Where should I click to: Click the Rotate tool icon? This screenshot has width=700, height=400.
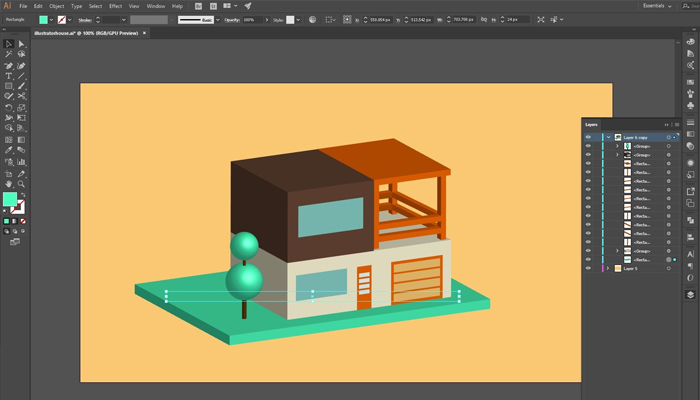tap(8, 108)
